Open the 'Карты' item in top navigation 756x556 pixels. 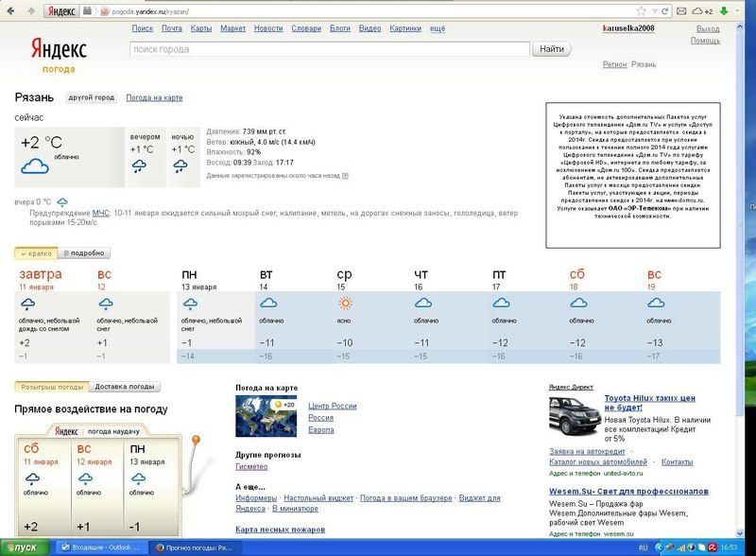pos(201,29)
